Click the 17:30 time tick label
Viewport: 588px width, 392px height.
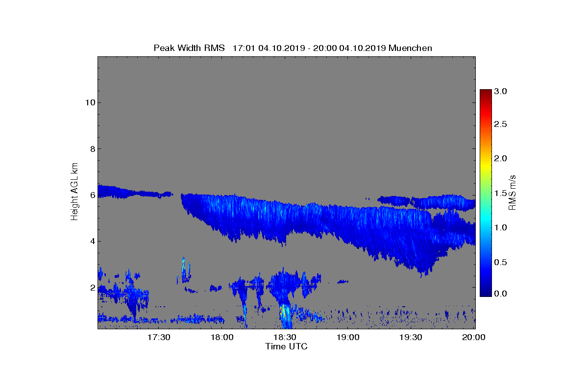[x=159, y=337]
